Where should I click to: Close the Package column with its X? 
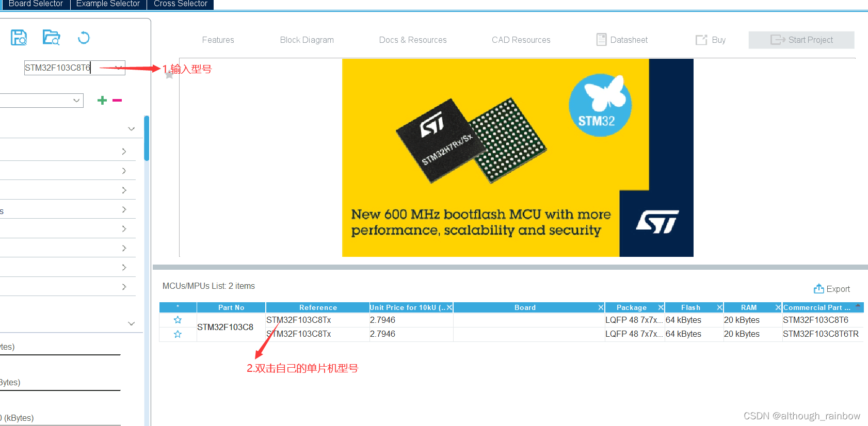coord(661,307)
